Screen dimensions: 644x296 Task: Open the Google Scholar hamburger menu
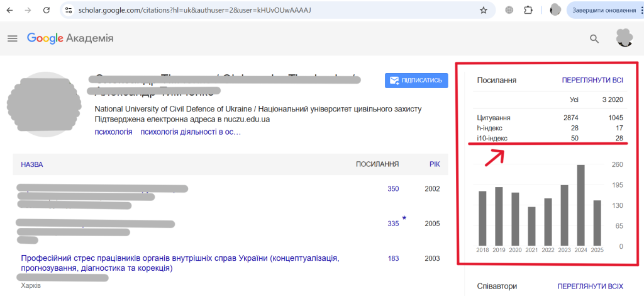13,38
